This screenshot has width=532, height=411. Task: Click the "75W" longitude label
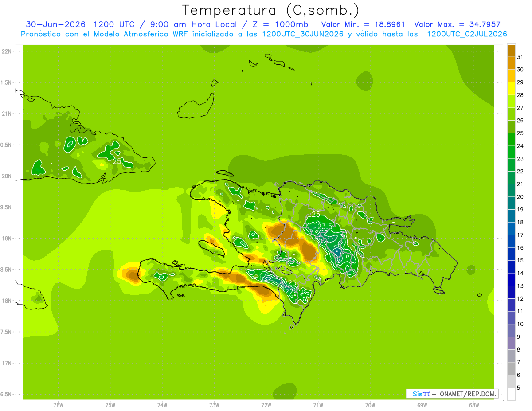point(110,405)
